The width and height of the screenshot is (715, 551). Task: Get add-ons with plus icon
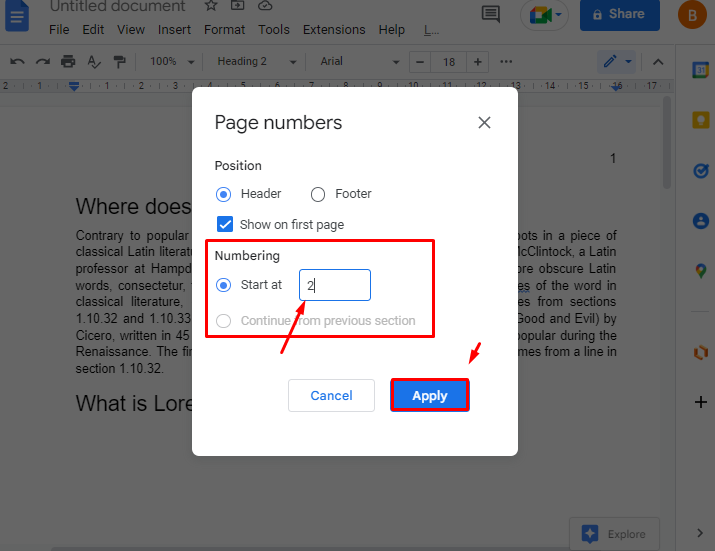(x=700, y=402)
